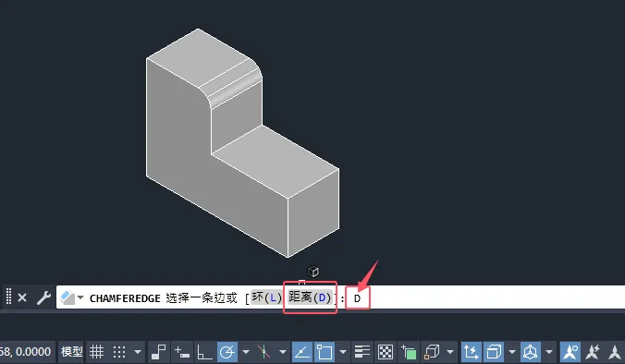The width and height of the screenshot is (625, 364).
Task: Open object snap settings dropdown
Action: pyautogui.click(x=343, y=352)
